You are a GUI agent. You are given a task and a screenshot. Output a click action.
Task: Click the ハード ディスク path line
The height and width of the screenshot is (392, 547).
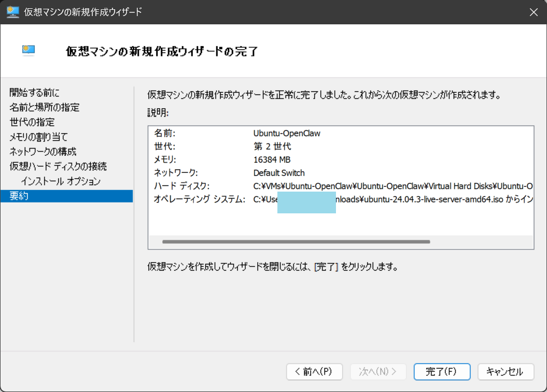(392, 186)
